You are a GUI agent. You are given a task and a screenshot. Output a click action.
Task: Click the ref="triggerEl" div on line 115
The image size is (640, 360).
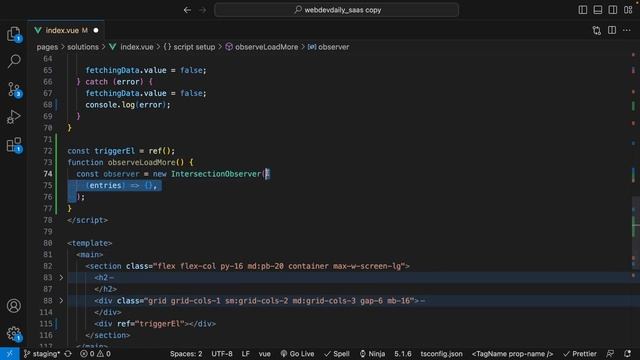coord(155,324)
